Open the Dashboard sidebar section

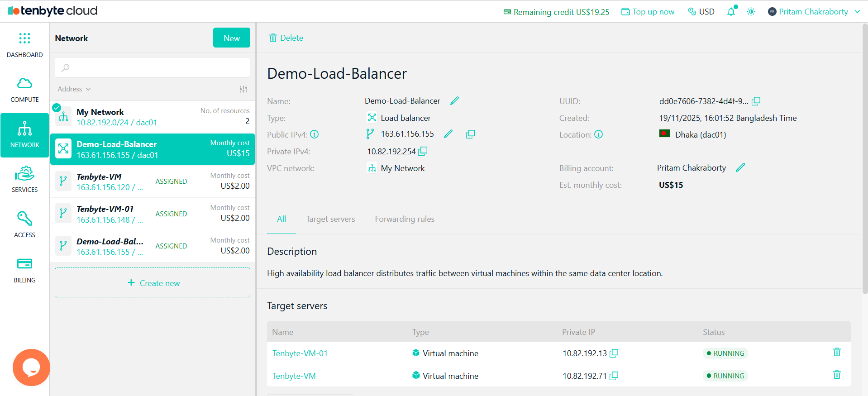(x=24, y=45)
